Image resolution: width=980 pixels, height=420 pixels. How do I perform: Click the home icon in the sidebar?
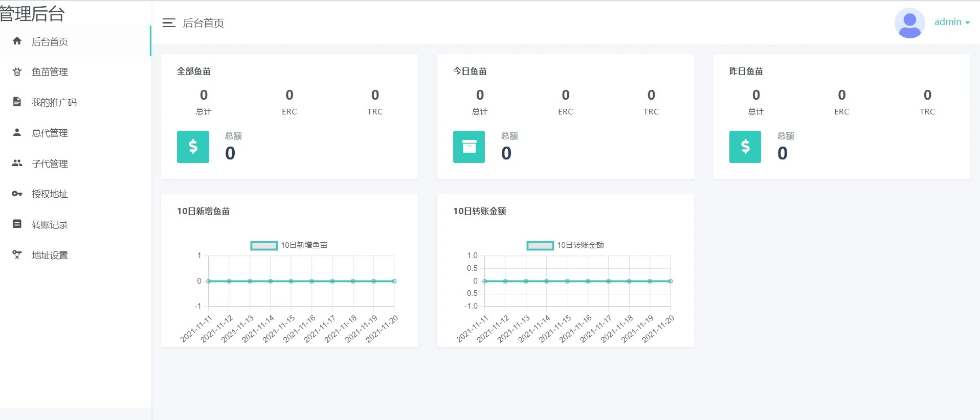click(17, 41)
